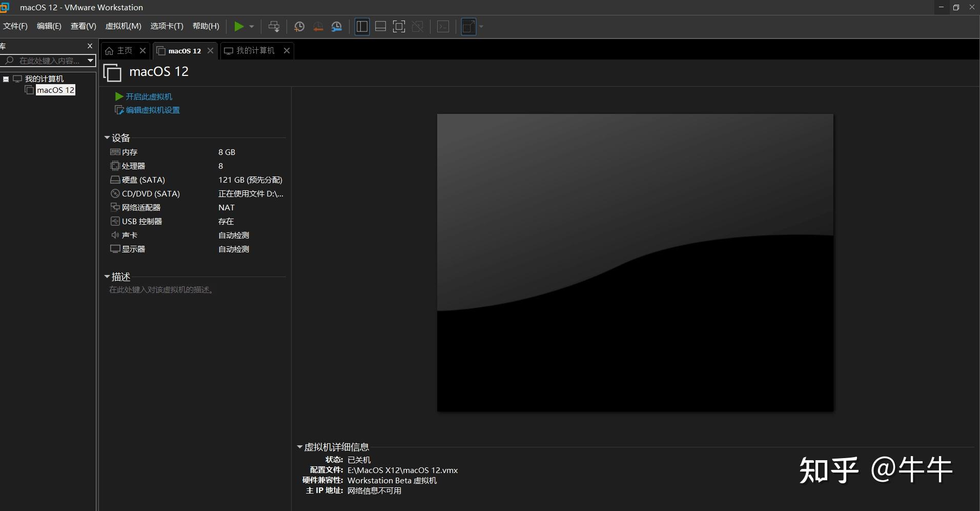Collapse the 设备 section
Viewport: 980px width, 511px height.
(x=107, y=137)
